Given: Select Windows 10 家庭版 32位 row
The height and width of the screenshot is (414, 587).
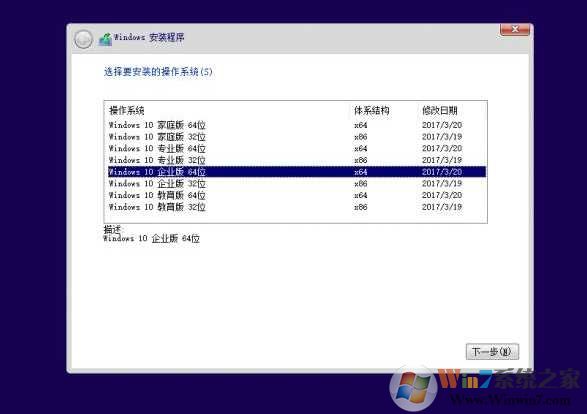Looking at the screenshot, I should (x=297, y=137).
